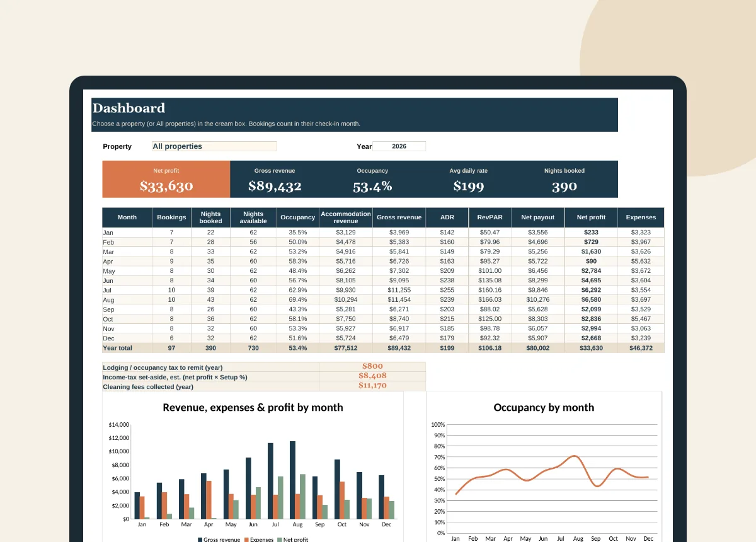Click Feb nights available value 56
This screenshot has width=756, height=542.
(x=253, y=242)
